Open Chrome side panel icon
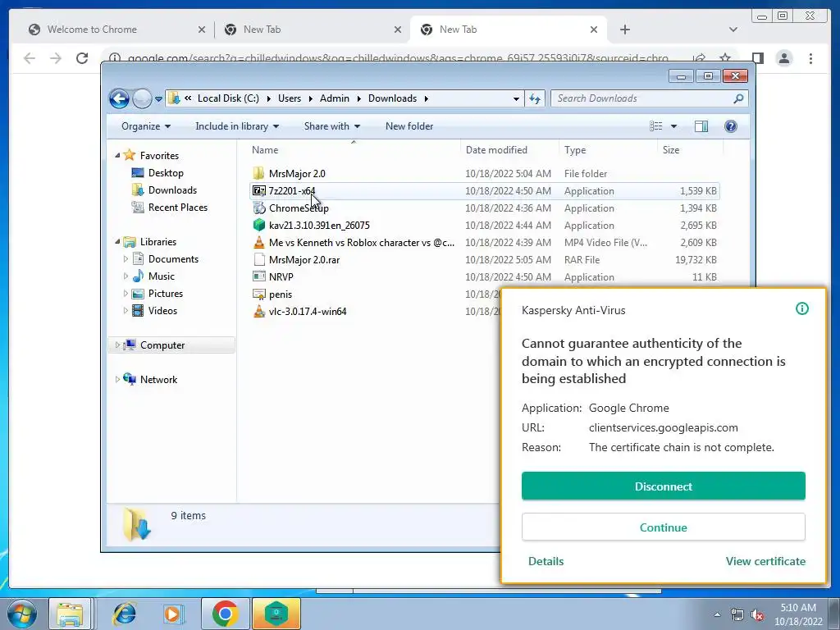Screen dimensions: 840x630 click(757, 58)
